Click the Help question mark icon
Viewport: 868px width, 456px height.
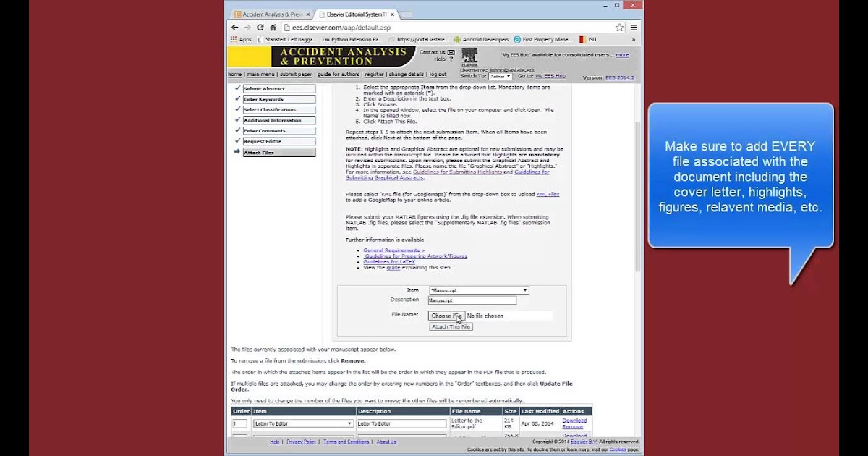click(x=451, y=59)
